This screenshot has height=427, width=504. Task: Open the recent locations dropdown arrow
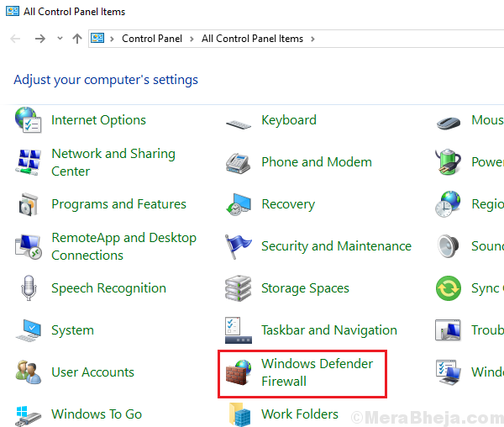(60, 39)
